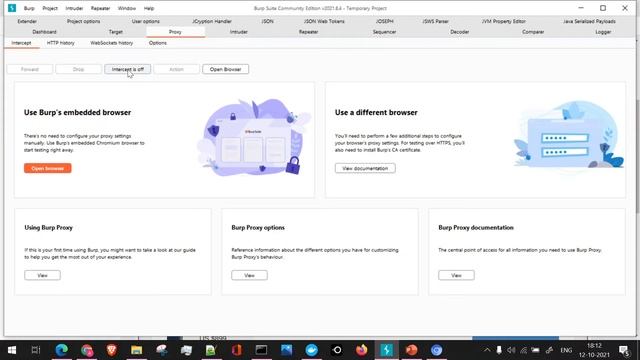
Task: Open the Help menu
Action: click(149, 8)
